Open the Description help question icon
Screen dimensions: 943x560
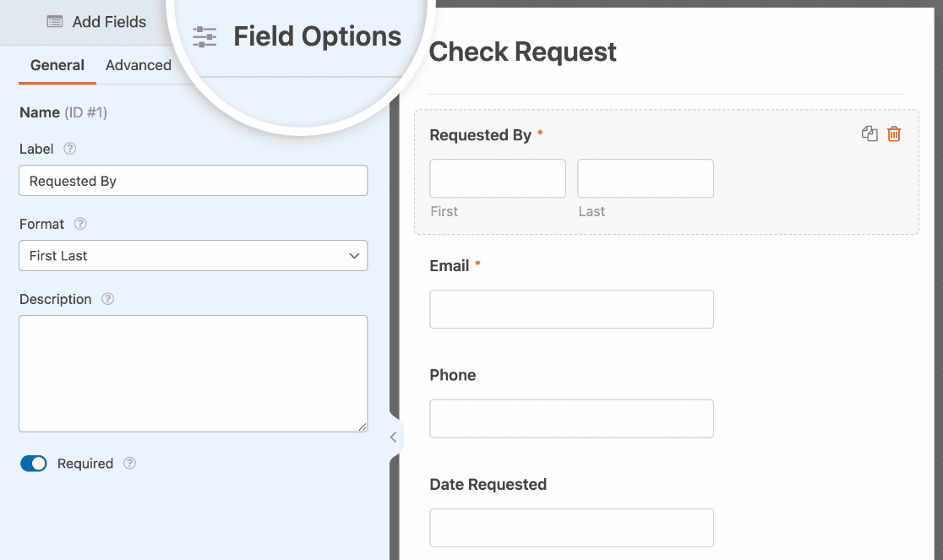107,299
